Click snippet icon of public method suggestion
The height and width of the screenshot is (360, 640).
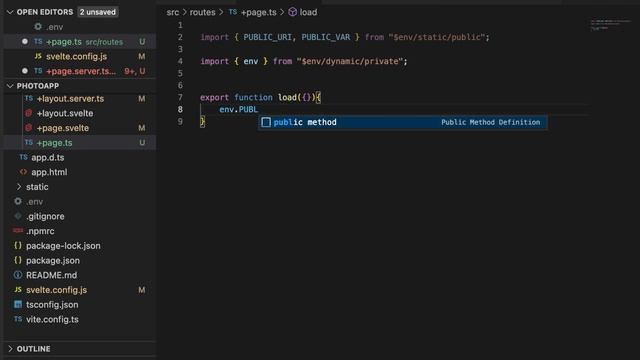pos(266,122)
